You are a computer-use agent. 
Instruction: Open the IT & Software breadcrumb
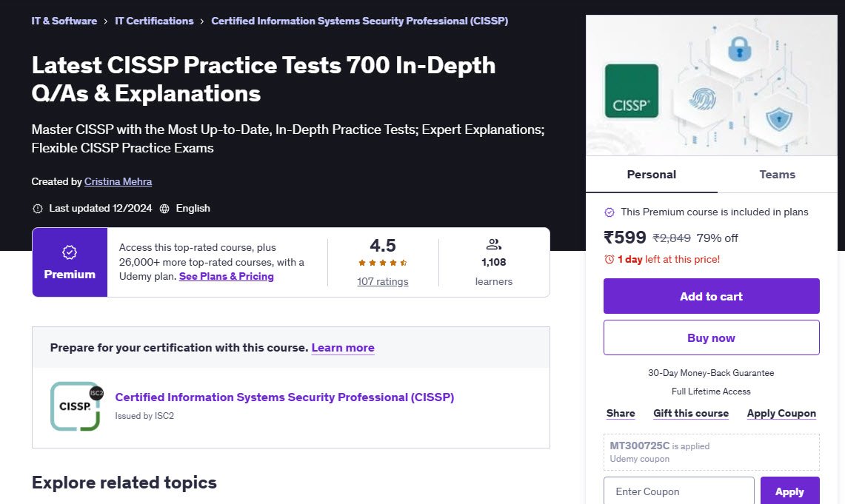tap(64, 21)
